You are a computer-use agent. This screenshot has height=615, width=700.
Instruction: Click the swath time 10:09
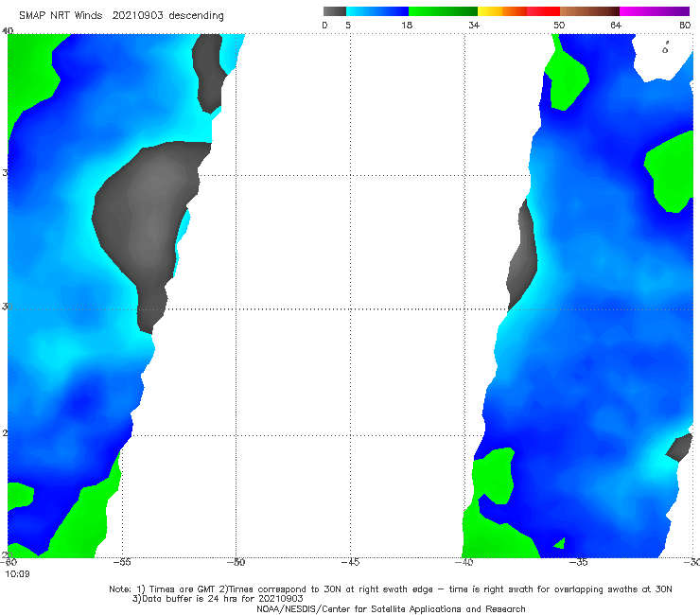(17, 574)
